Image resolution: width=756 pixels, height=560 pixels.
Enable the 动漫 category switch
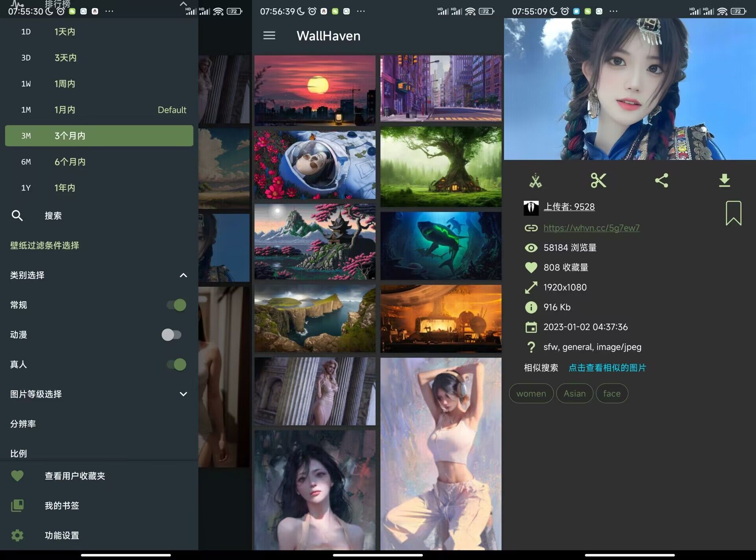(172, 335)
